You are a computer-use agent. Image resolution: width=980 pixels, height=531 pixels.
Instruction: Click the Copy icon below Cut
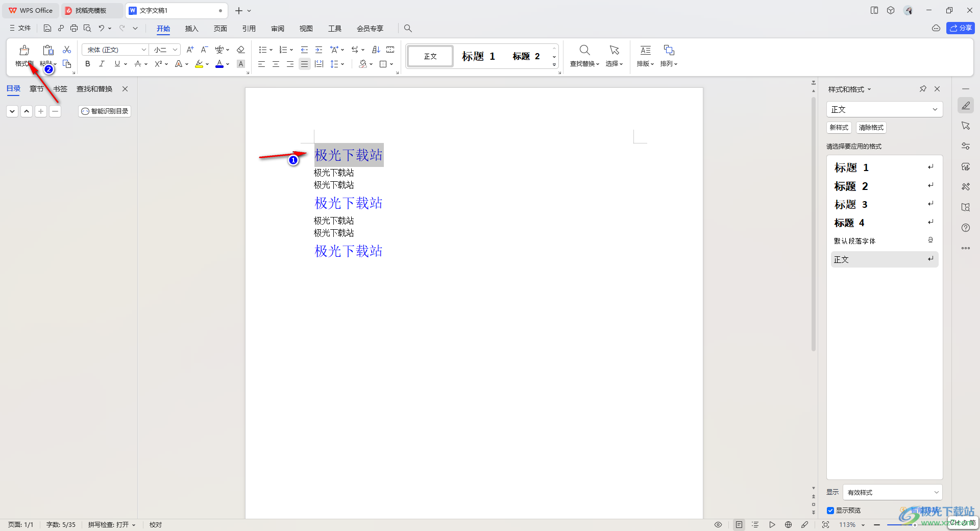click(x=67, y=64)
